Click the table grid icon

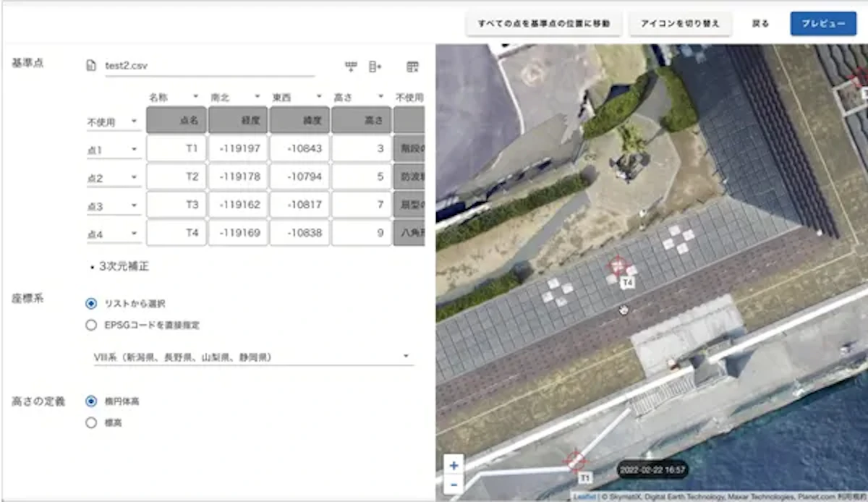412,67
